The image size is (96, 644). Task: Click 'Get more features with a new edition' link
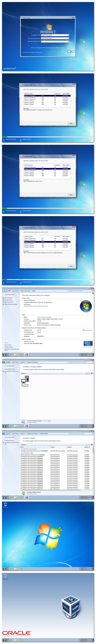coord(36,306)
